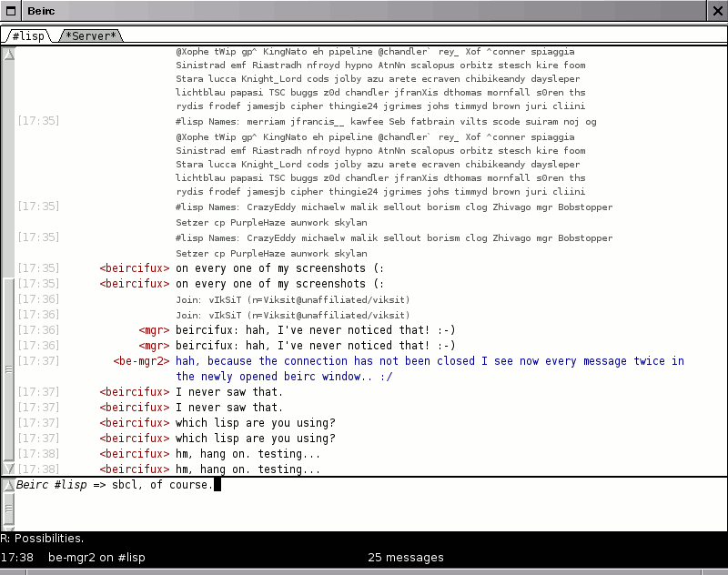Click the status bar text '25 messages'
728x575 pixels.
point(405,558)
